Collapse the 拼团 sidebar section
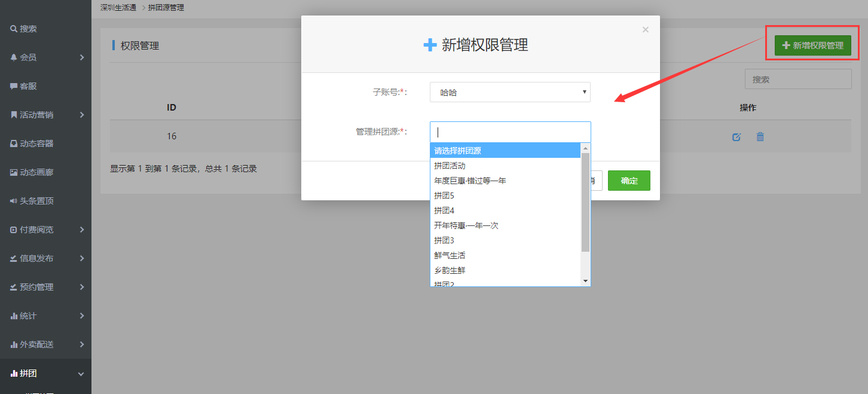The width and height of the screenshot is (868, 394). point(45,373)
